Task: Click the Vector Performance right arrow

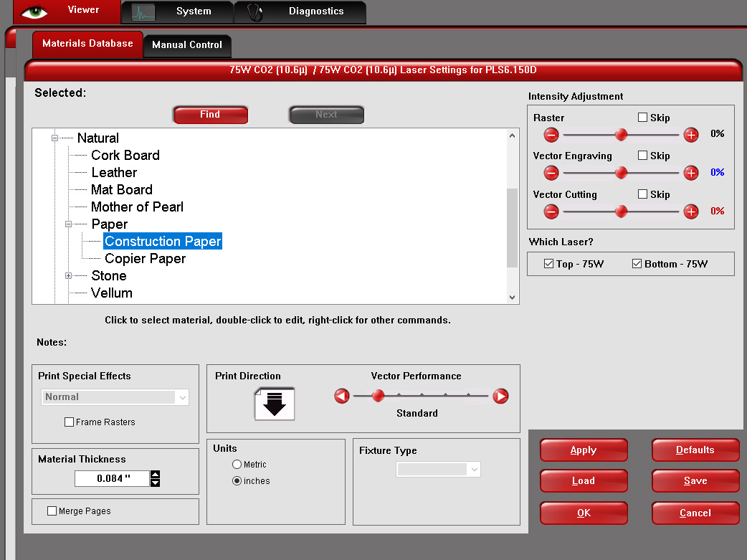Action: (x=500, y=396)
